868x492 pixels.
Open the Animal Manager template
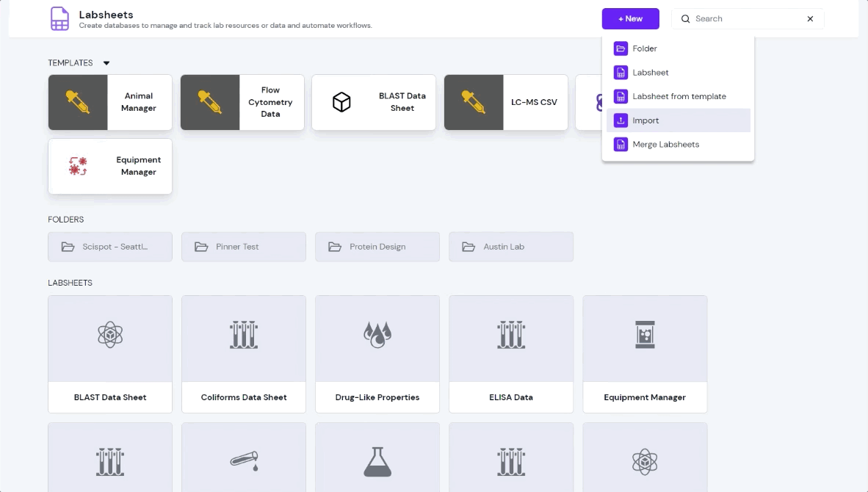pos(110,102)
